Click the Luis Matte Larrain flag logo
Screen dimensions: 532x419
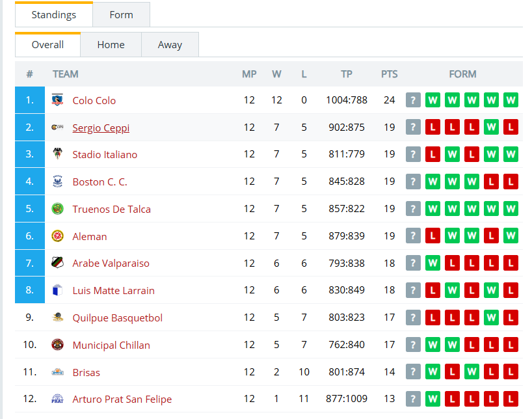pyautogui.click(x=57, y=290)
